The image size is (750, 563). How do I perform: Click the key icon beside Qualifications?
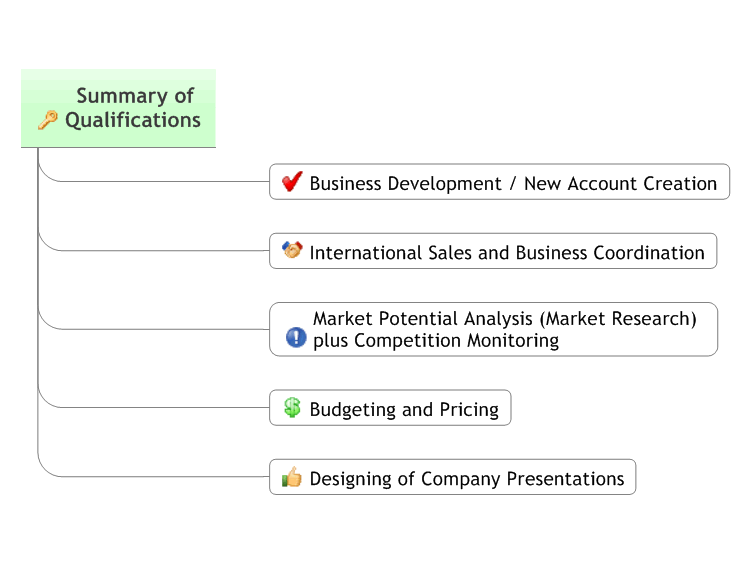48,120
